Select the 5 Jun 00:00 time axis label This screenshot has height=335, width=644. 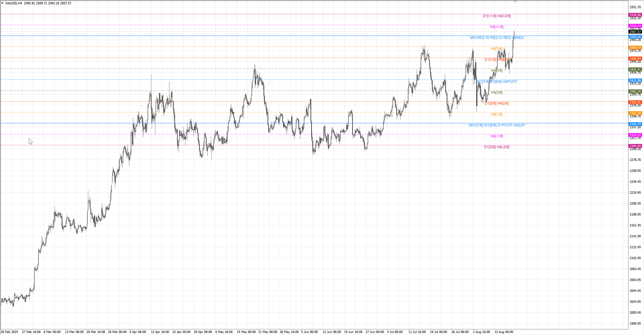(309, 332)
